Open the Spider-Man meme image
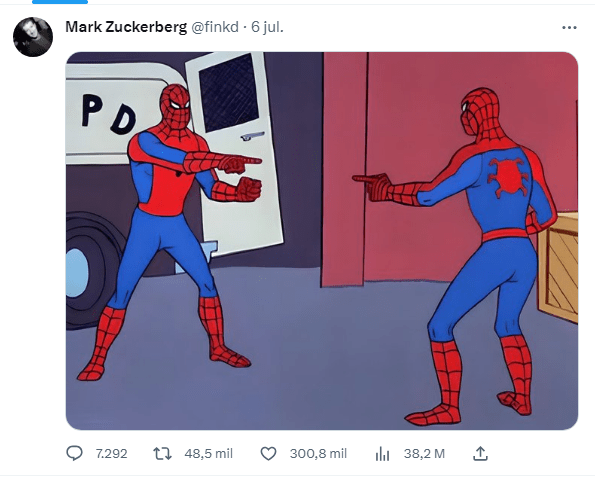The width and height of the screenshot is (595, 479). 322,241
